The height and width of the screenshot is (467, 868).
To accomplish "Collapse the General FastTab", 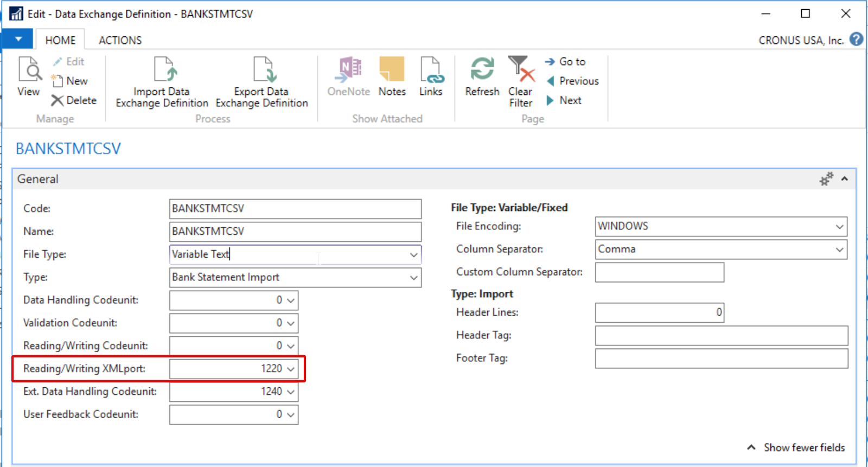I will pos(845,178).
